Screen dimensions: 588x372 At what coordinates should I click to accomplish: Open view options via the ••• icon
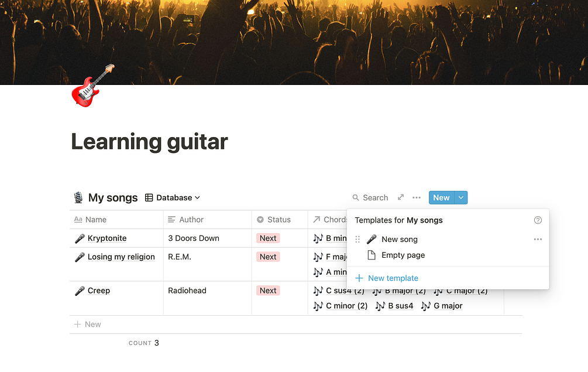tap(416, 197)
